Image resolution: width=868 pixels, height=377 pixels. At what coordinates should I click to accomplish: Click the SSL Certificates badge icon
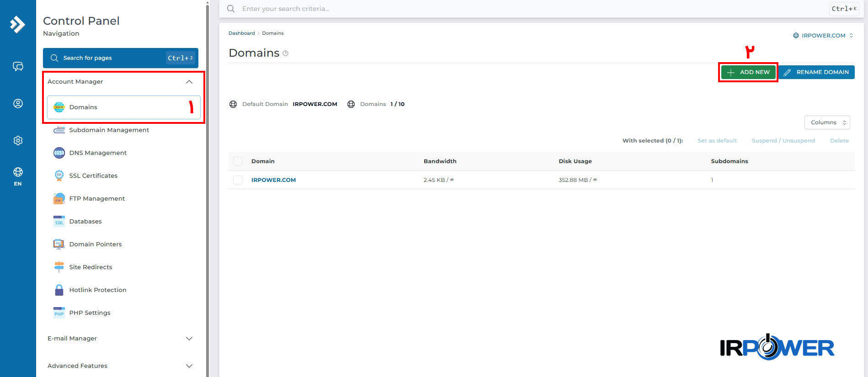click(x=59, y=176)
